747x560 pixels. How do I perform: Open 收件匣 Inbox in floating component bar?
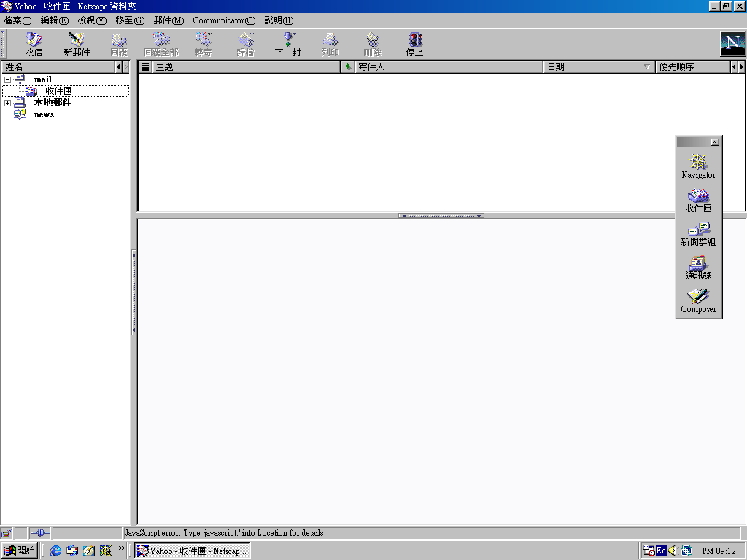tap(698, 200)
